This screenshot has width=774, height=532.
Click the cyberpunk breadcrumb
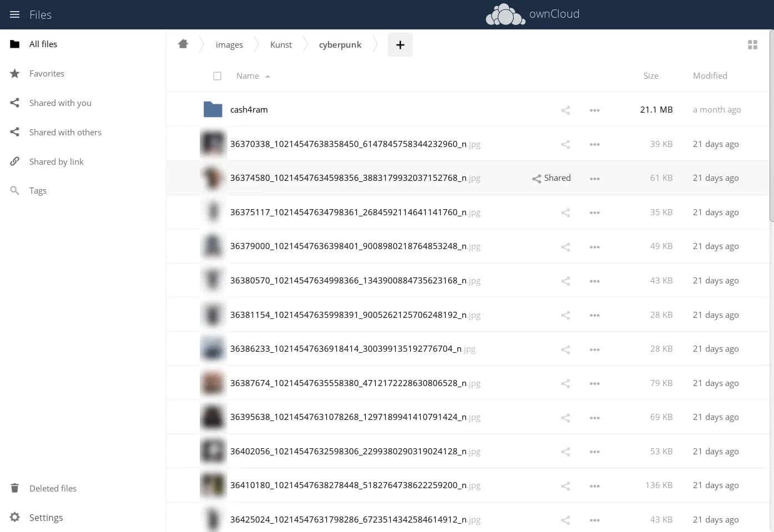pyautogui.click(x=340, y=45)
